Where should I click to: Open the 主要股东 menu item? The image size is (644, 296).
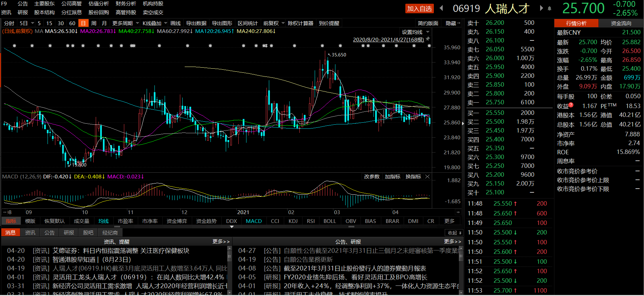pyautogui.click(x=44, y=4)
